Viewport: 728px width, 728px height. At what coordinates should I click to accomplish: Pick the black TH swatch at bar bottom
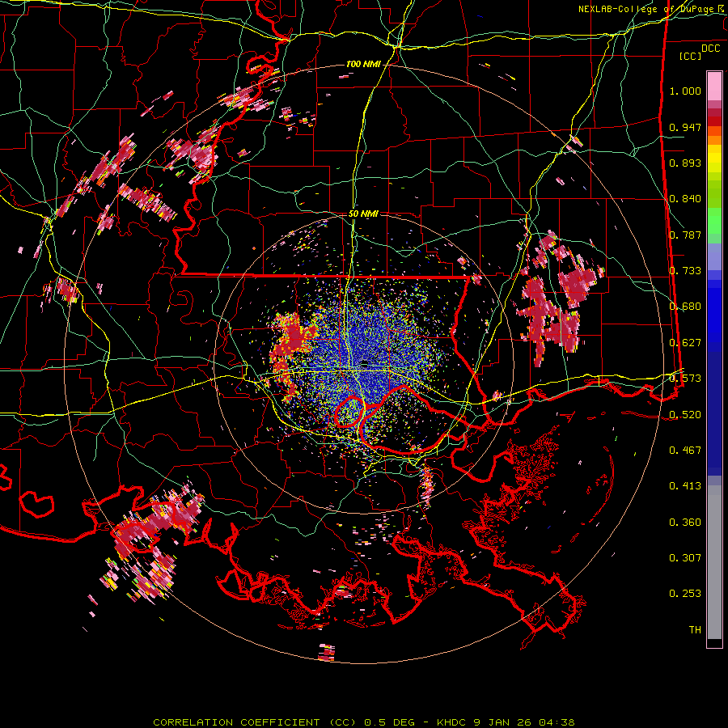714,642
